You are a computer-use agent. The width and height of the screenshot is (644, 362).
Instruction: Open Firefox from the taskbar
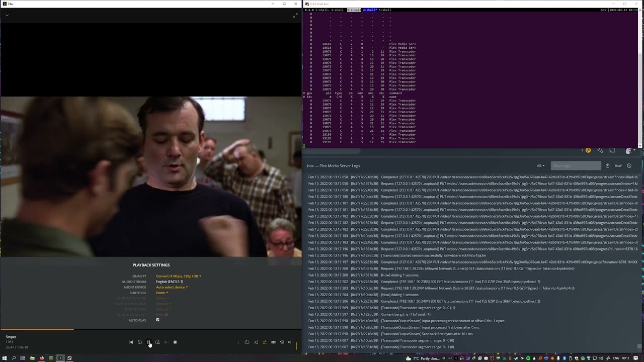coord(42,358)
